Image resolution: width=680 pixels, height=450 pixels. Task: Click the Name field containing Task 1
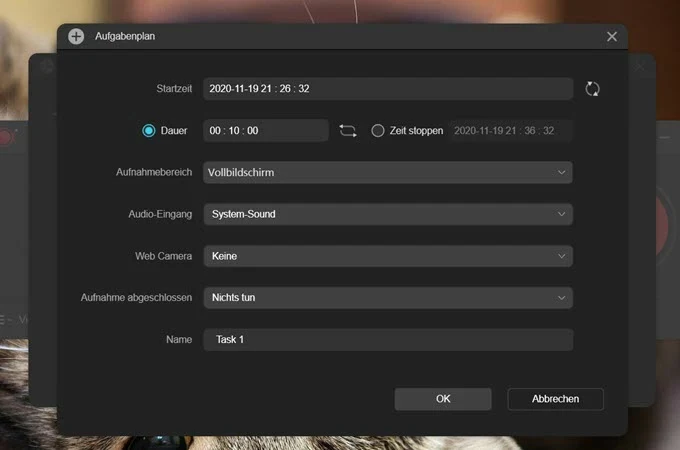[388, 339]
